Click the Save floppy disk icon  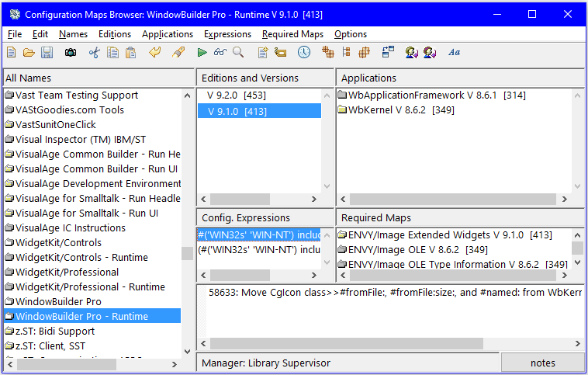pyautogui.click(x=47, y=53)
